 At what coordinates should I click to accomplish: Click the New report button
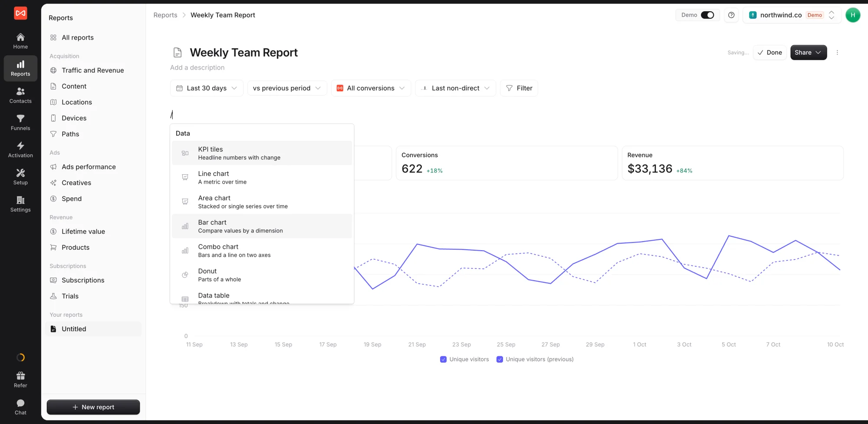93,407
